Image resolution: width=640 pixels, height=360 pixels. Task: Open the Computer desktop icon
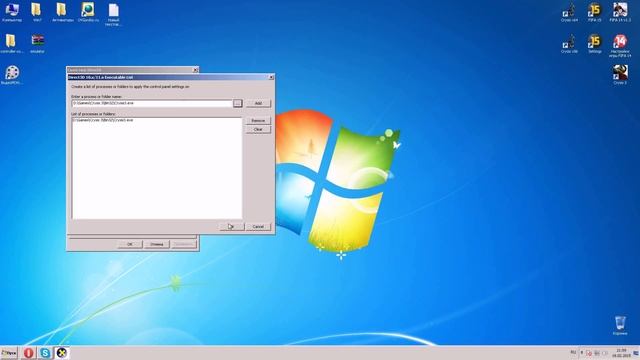[x=11, y=12]
